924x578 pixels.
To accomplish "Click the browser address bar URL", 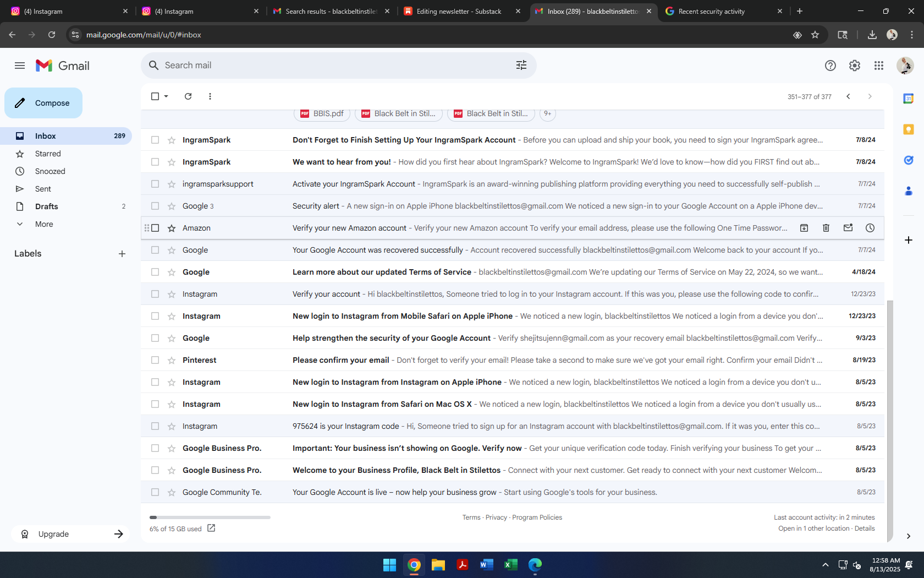I will 144,35.
